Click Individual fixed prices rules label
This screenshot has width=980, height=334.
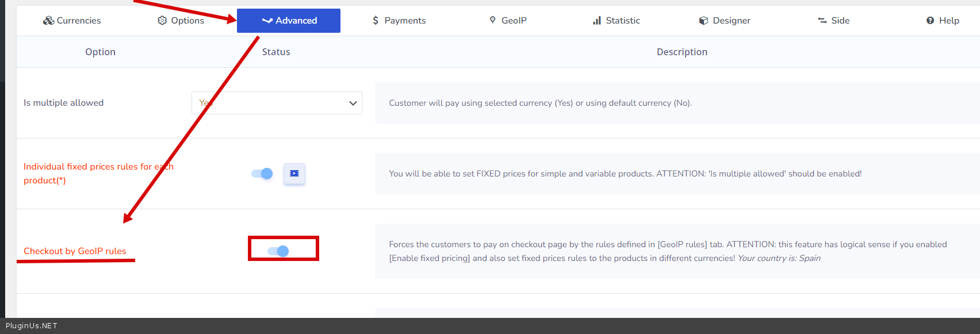(x=98, y=173)
